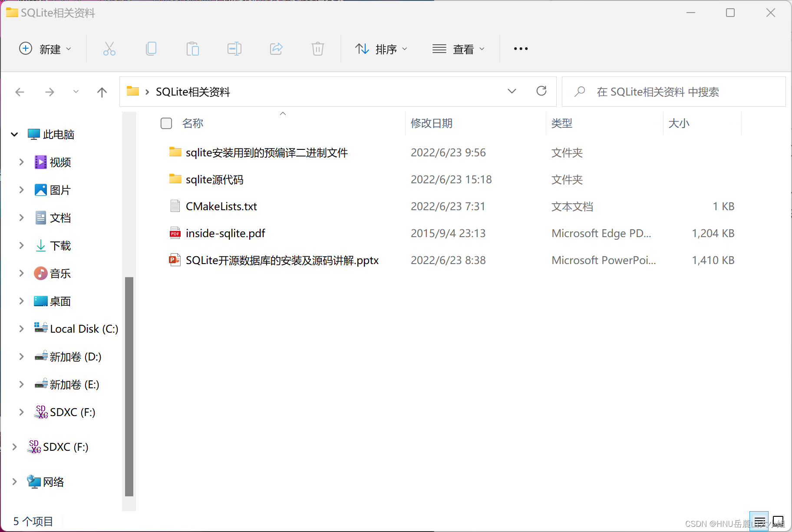Click the CMakeLists.txt text file icon
Viewport: 792px width, 532px height.
175,206
